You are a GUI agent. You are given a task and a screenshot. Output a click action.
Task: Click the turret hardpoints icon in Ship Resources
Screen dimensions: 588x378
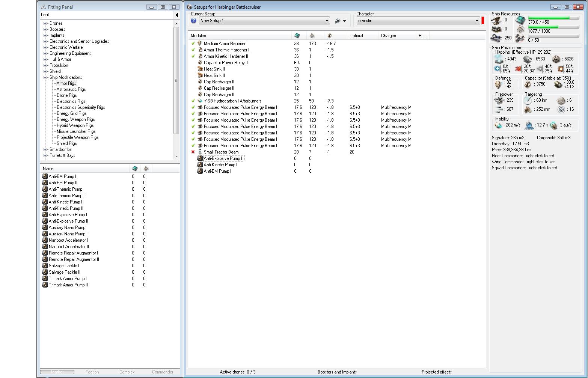496,20
